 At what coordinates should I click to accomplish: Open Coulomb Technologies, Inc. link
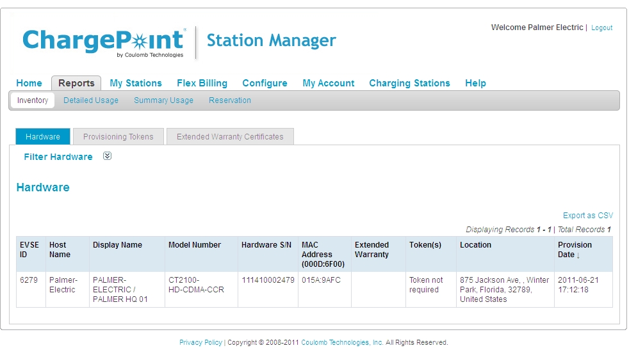click(342, 342)
